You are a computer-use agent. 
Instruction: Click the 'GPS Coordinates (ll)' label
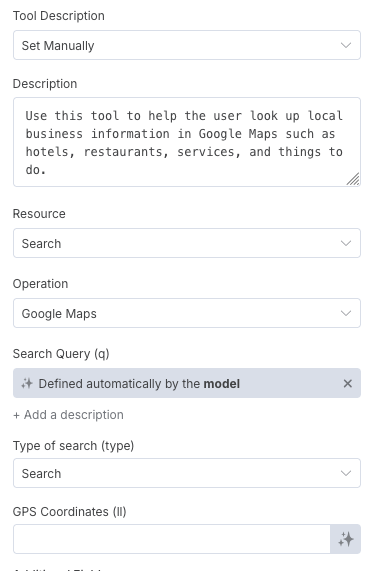[x=70, y=512]
